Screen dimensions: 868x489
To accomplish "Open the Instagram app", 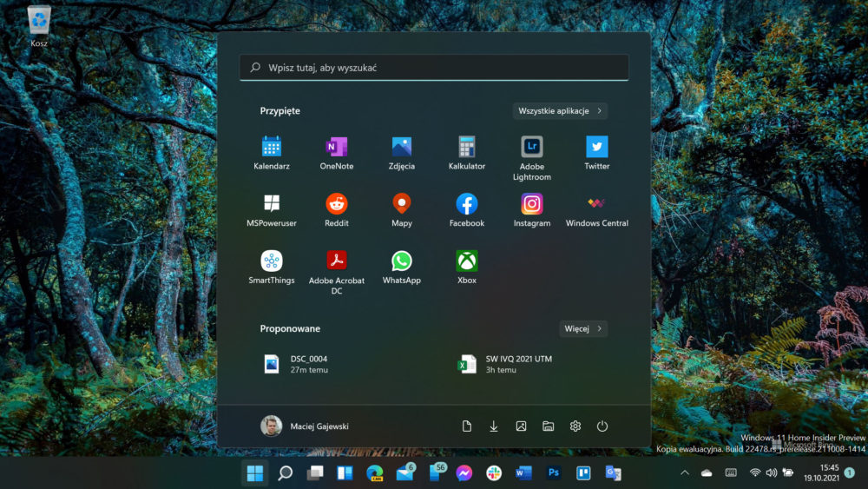I will pyautogui.click(x=531, y=210).
